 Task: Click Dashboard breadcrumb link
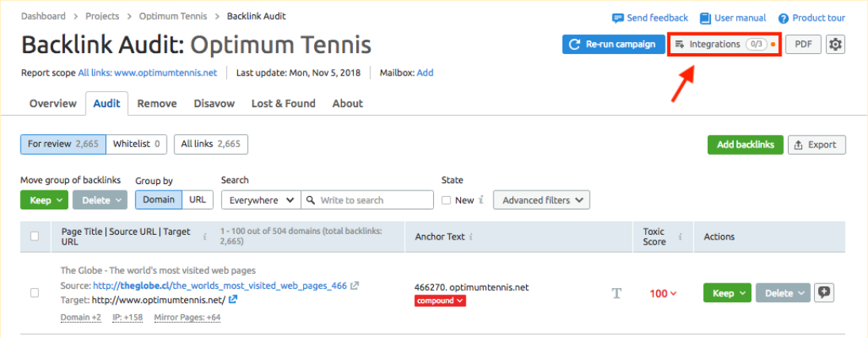(x=43, y=16)
